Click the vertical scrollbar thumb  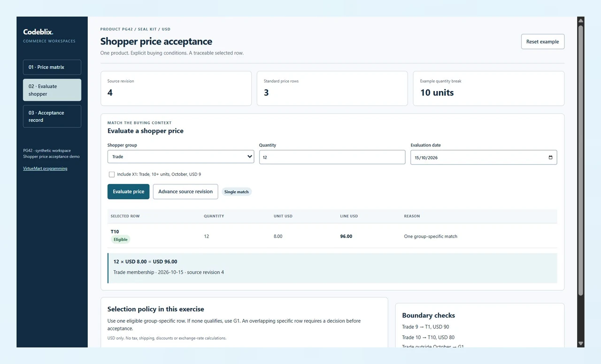581,160
